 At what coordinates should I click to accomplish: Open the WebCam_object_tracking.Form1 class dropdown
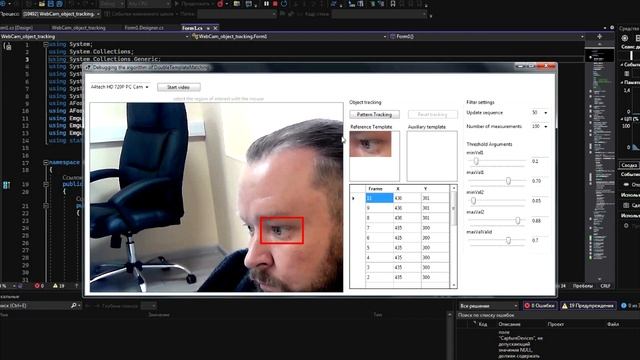pyautogui.click(x=289, y=36)
